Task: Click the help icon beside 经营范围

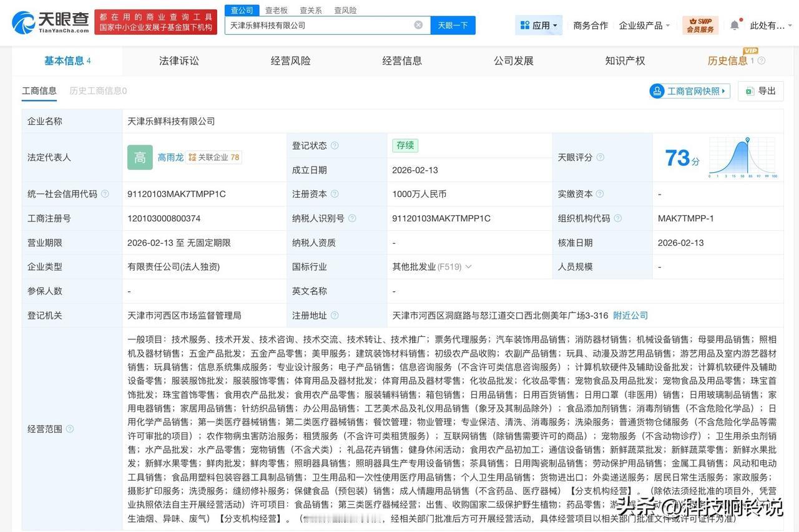Action: coord(69,428)
